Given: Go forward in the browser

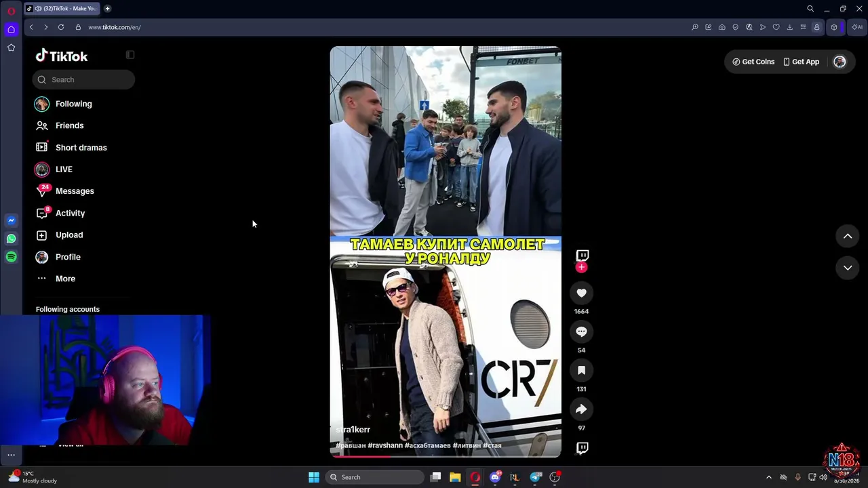Looking at the screenshot, I should 46,27.
